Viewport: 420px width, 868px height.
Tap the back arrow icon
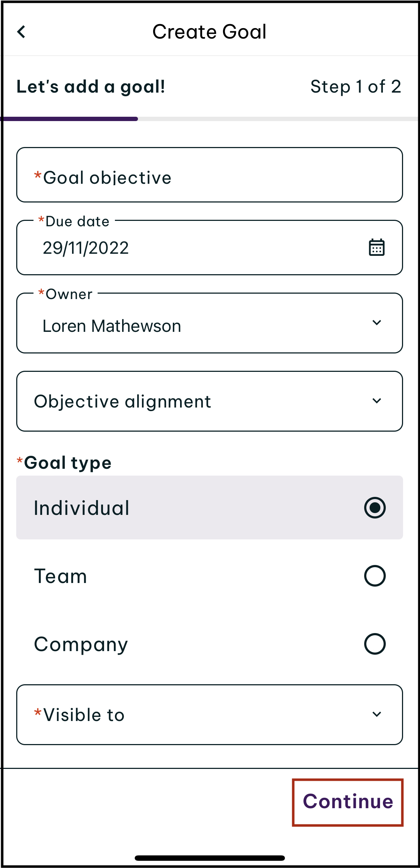pyautogui.click(x=21, y=32)
